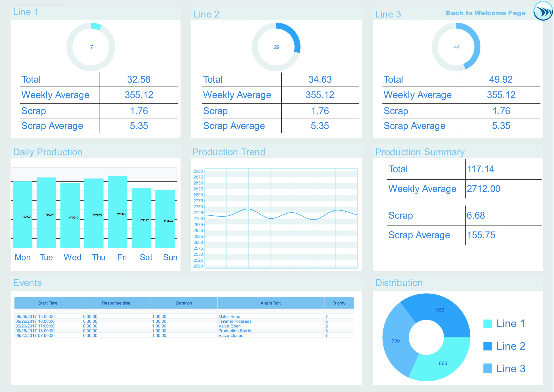Click Line 1 legend color swatch

click(x=487, y=324)
